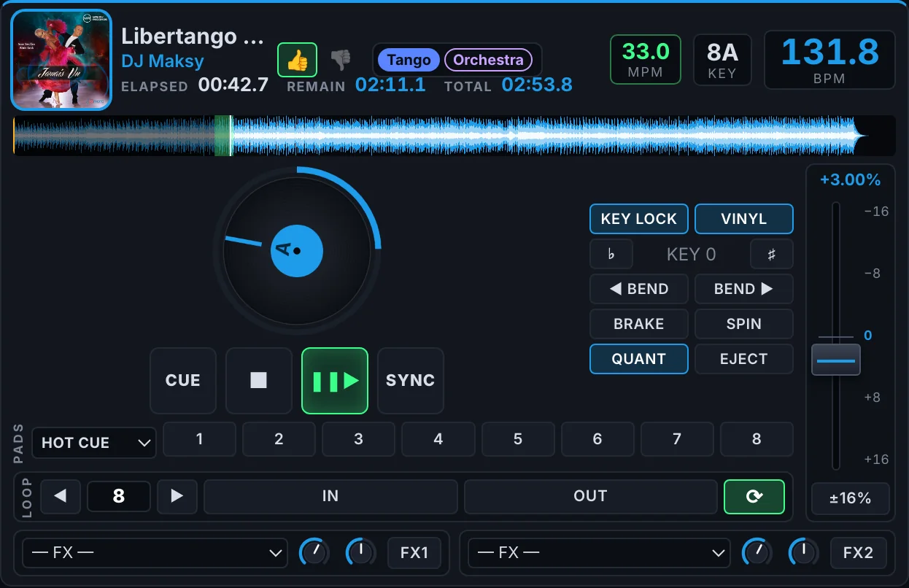Click the first knob left of FX1
This screenshot has height=588, width=909.
coord(314,552)
